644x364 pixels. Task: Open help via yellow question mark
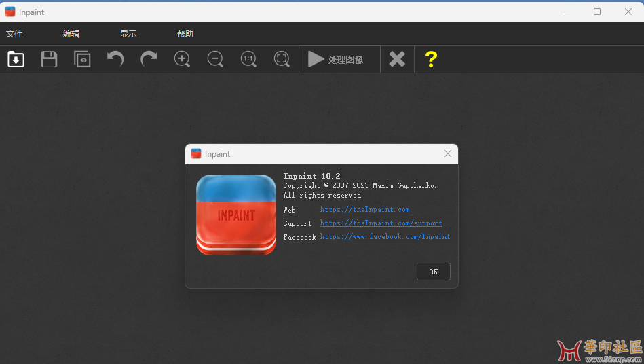point(431,59)
